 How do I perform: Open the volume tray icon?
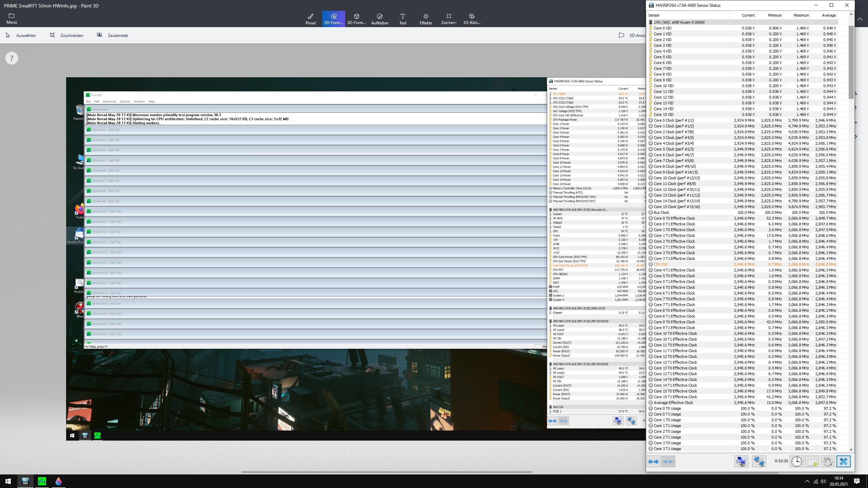click(x=823, y=481)
